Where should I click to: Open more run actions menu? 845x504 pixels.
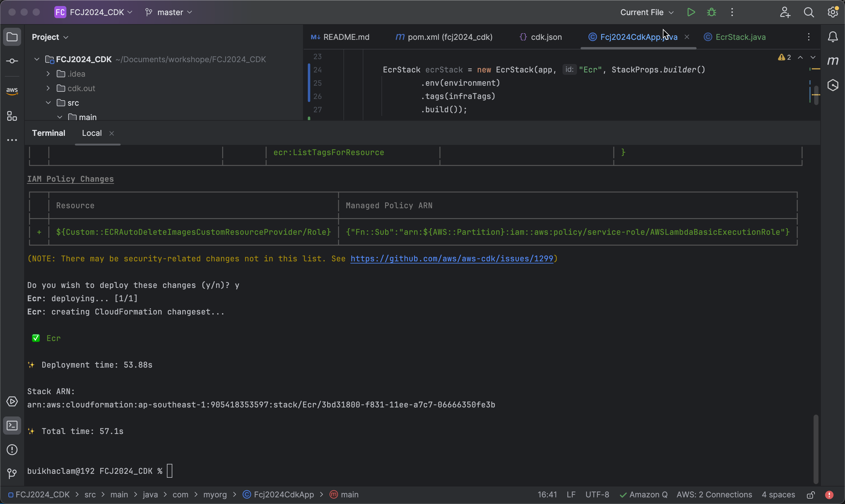[x=732, y=12]
